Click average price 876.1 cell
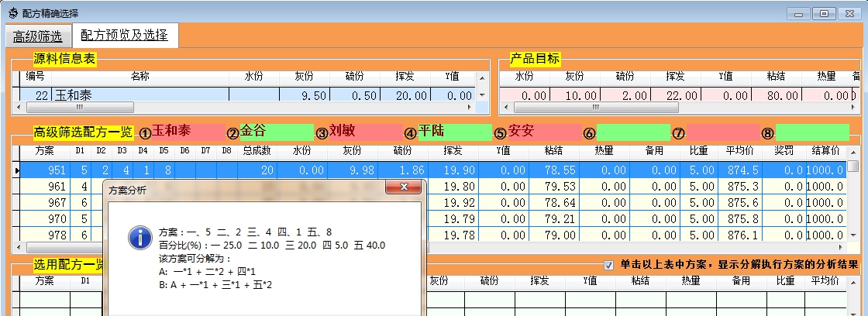The width and height of the screenshot is (868, 316). point(739,235)
